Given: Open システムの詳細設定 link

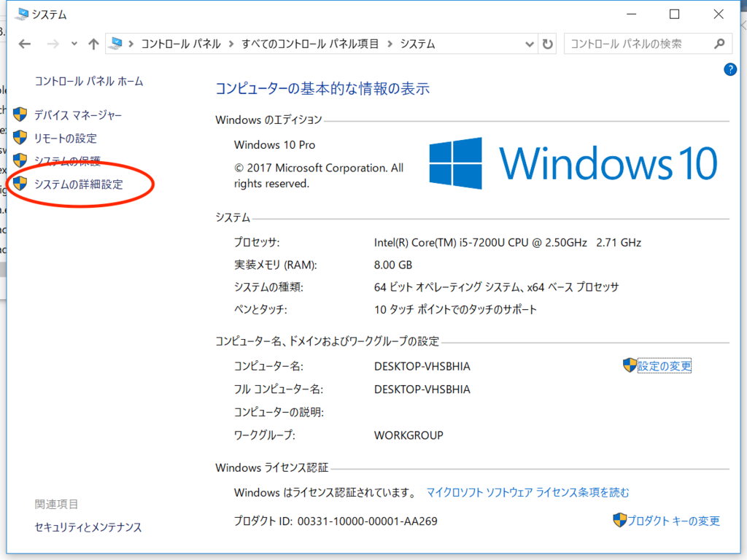Looking at the screenshot, I should (x=79, y=184).
